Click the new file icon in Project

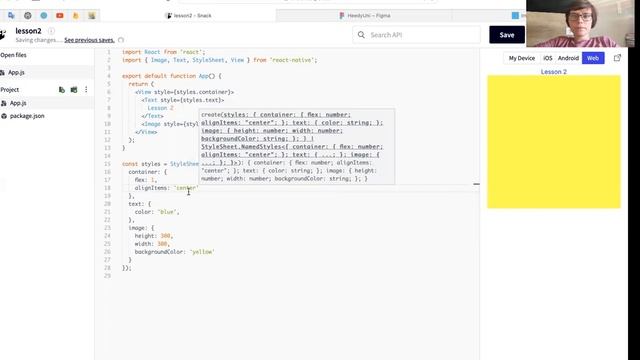click(62, 89)
